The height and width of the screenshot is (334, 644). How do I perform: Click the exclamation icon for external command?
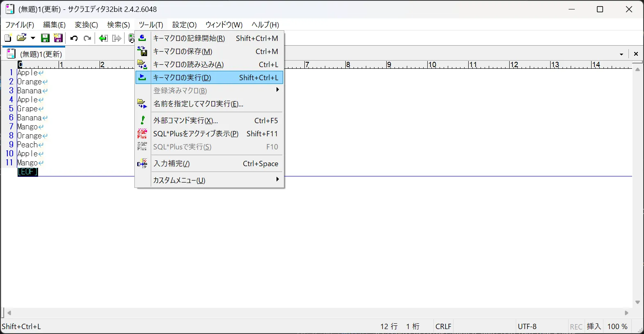point(142,120)
